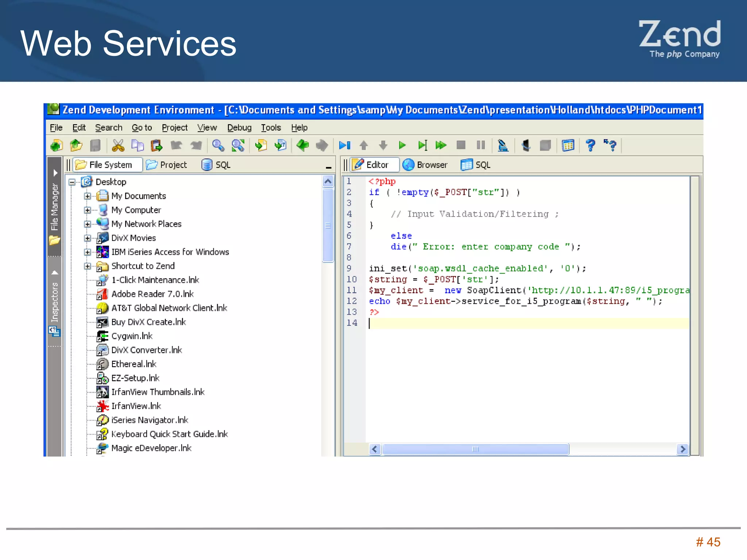
Task: Click editor scroll left arrow
Action: click(x=375, y=449)
